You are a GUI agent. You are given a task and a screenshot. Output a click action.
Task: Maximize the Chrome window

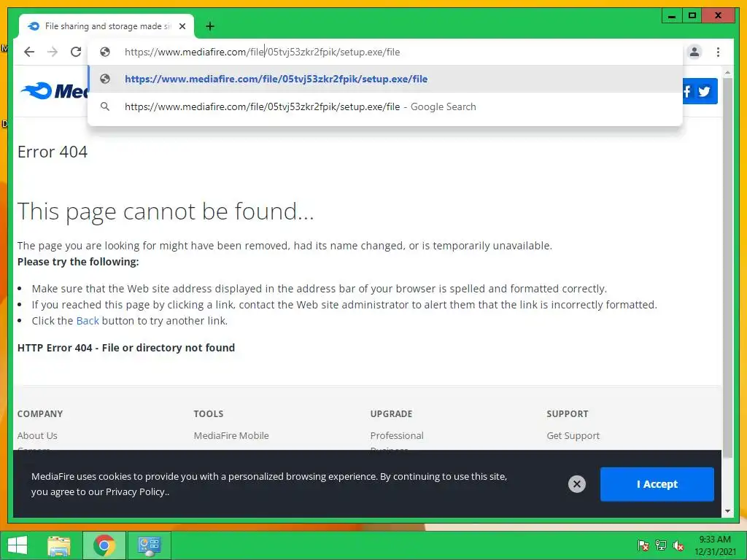pos(692,16)
